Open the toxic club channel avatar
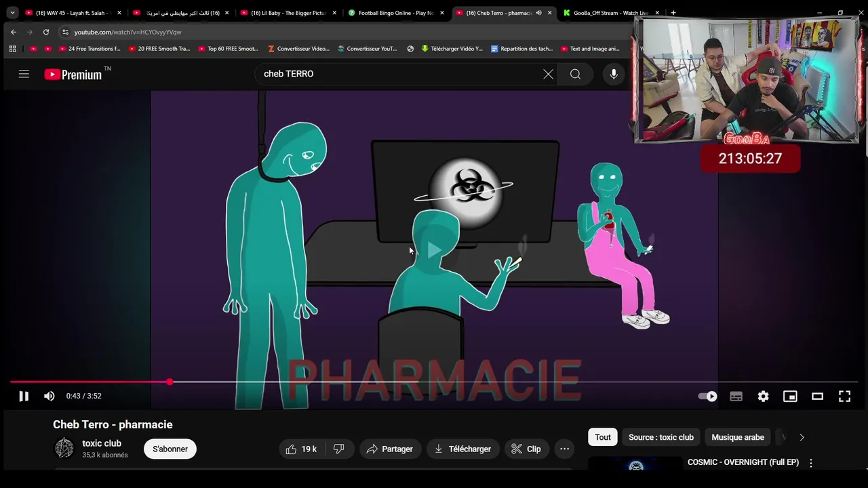Image resolution: width=868 pixels, height=488 pixels. (x=64, y=448)
